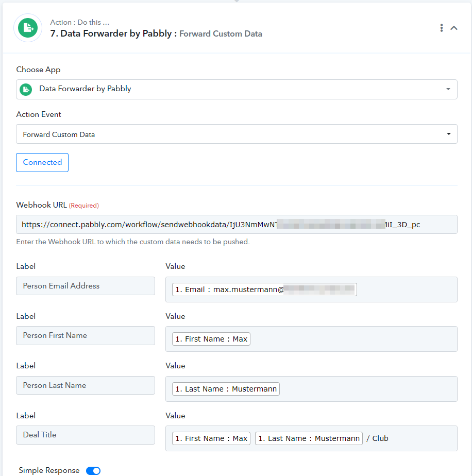Open the Choose App dropdown
Viewport: 472px width, 476px height.
click(x=237, y=89)
